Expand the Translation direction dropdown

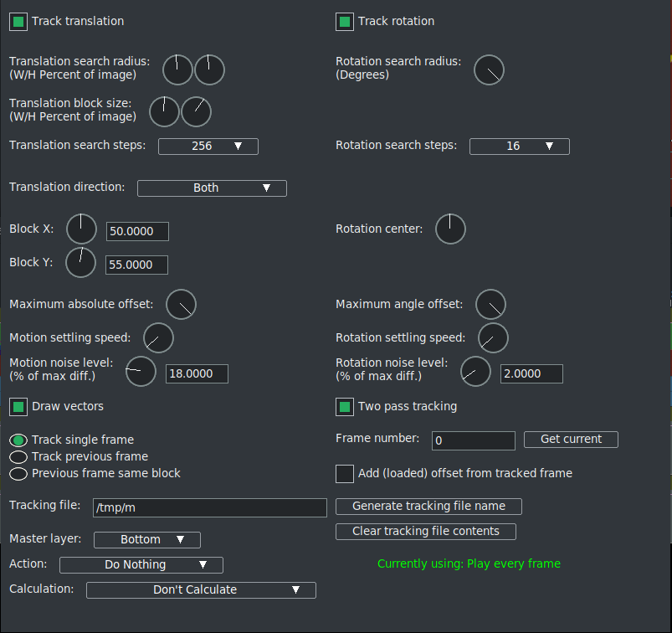[x=212, y=188]
